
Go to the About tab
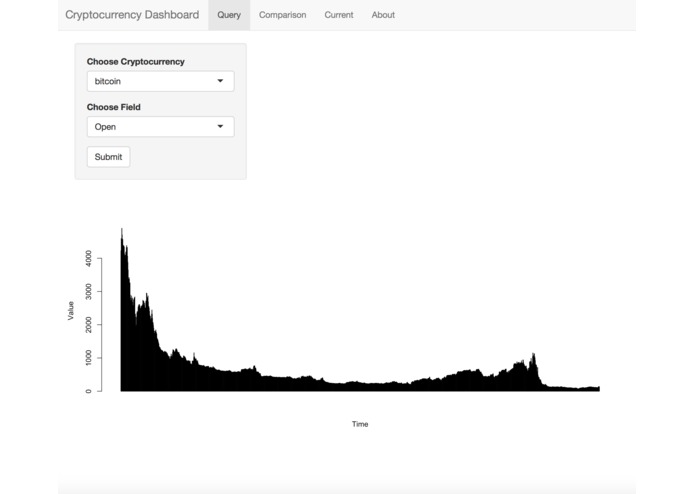[x=383, y=15]
